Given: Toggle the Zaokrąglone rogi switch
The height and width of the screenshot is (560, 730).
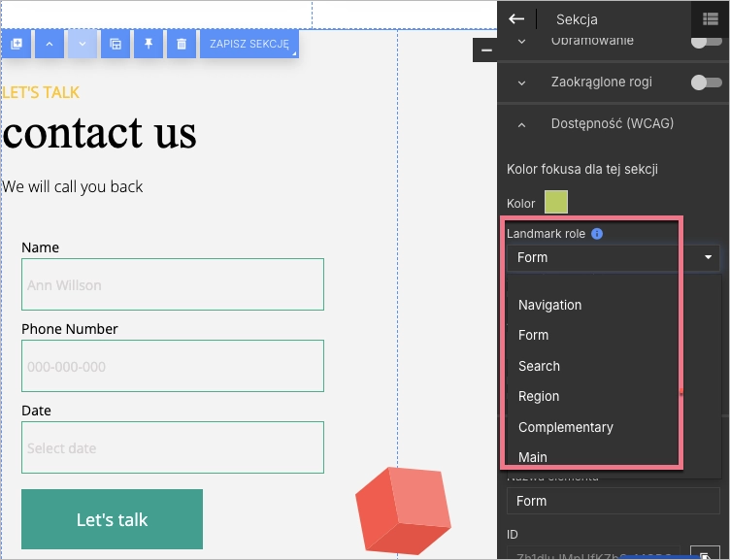Looking at the screenshot, I should coord(706,82).
